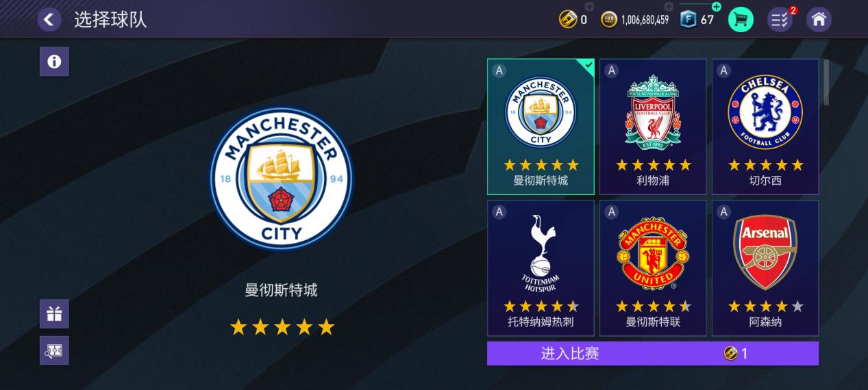868x390 pixels.
Task: Go to home screen icon
Action: pos(819,20)
